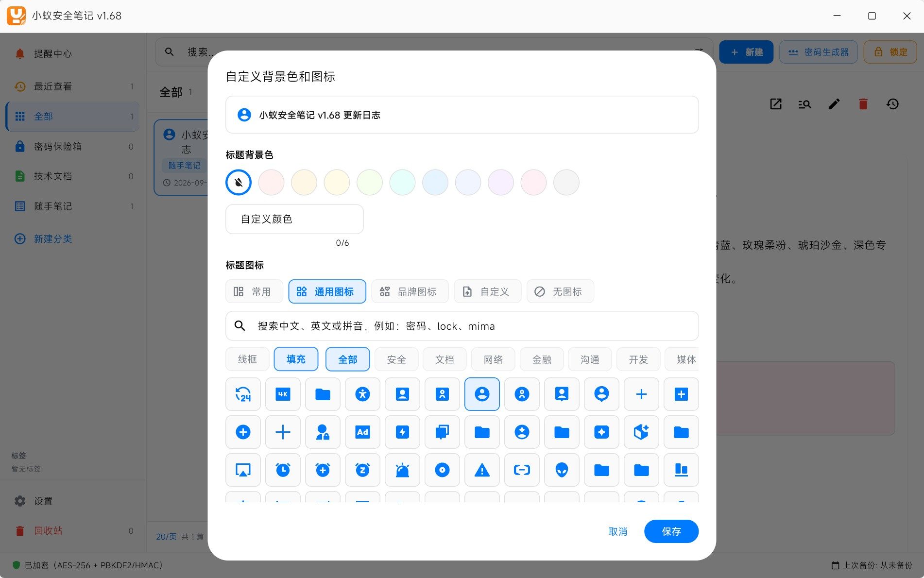Select the siren alert light icon
924x578 pixels.
point(402,470)
